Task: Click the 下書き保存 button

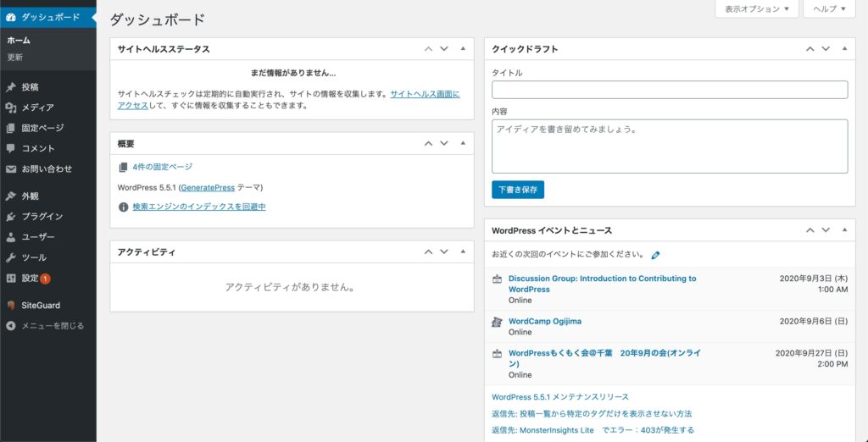Action: (x=518, y=189)
